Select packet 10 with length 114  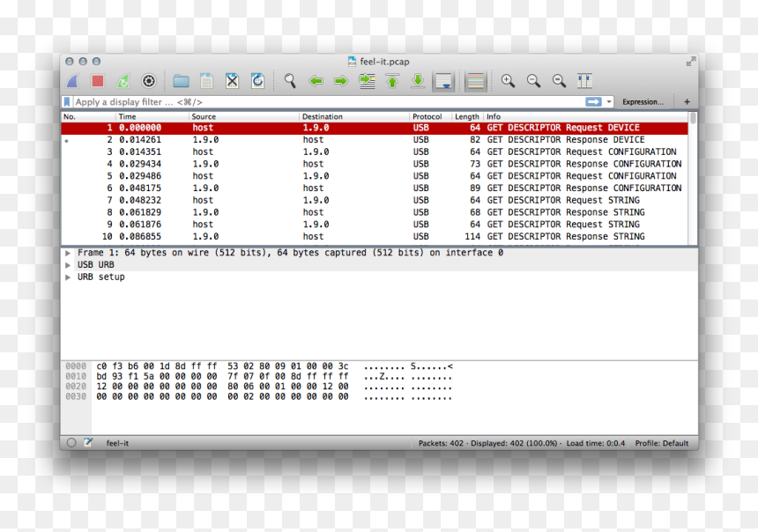(x=375, y=236)
